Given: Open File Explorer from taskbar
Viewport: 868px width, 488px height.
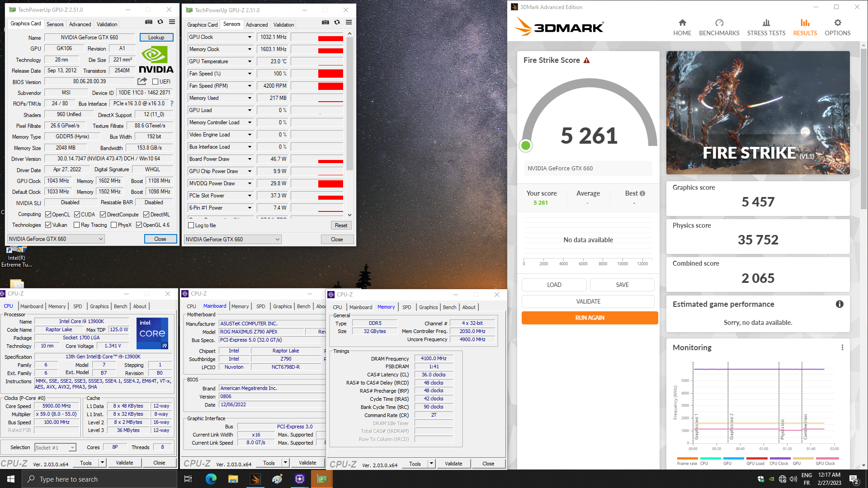Looking at the screenshot, I should [233, 479].
